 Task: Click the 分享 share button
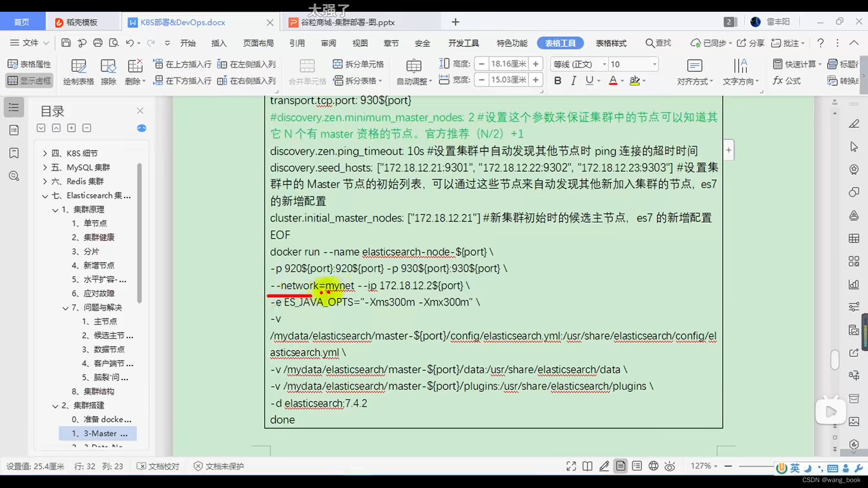pyautogui.click(x=750, y=43)
